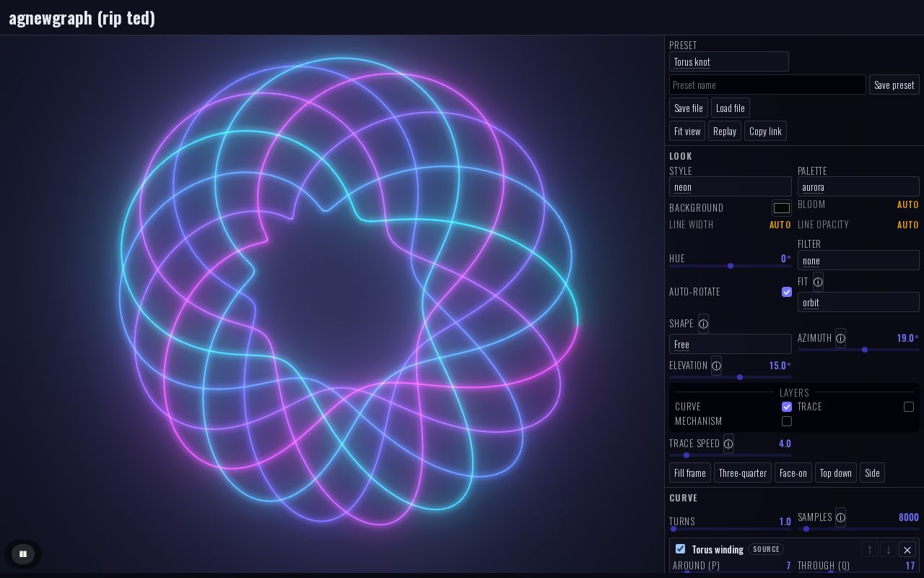Click the Load file button
Image resolution: width=924 pixels, height=578 pixels.
[731, 108]
